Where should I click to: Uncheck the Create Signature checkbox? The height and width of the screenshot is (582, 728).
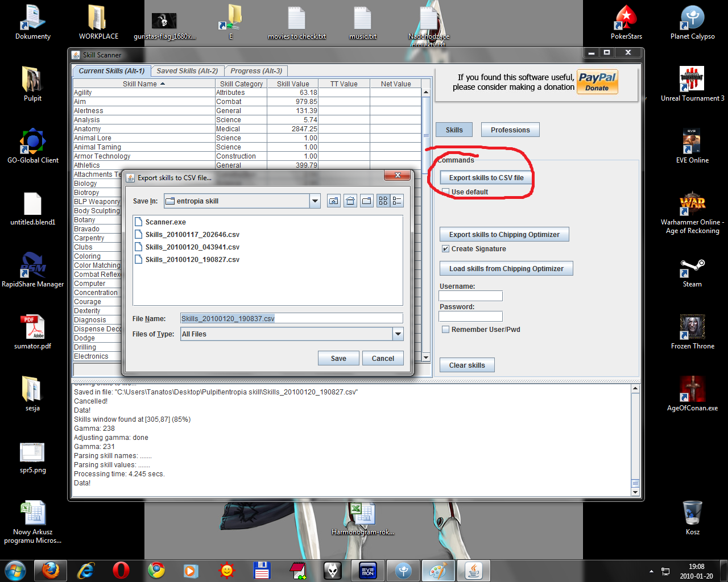coord(446,249)
